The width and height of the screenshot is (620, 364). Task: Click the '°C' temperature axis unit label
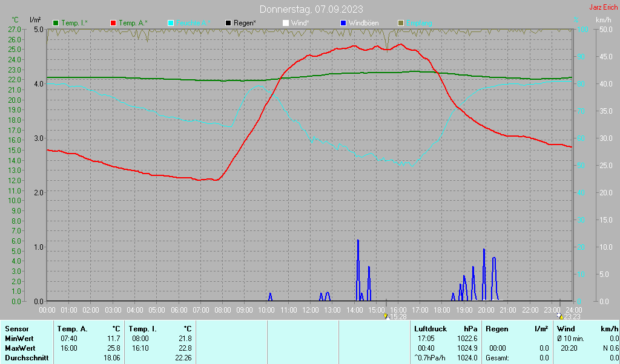(15, 20)
